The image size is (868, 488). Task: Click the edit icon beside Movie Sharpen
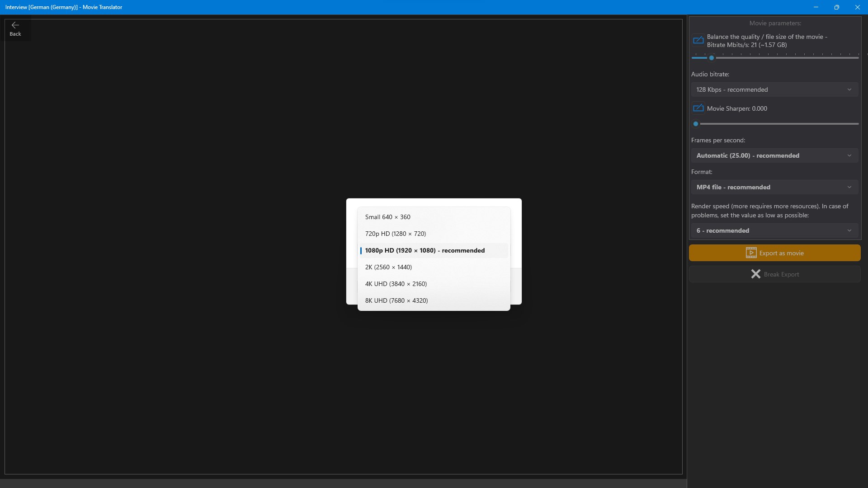[x=698, y=108]
